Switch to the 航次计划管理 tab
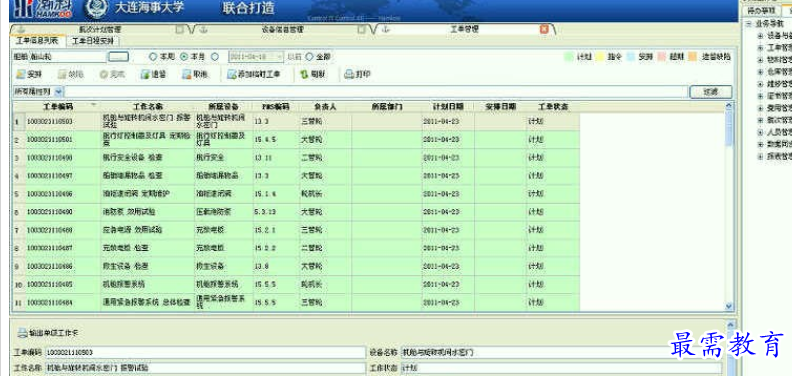This screenshot has height=376, width=792. 100,29
